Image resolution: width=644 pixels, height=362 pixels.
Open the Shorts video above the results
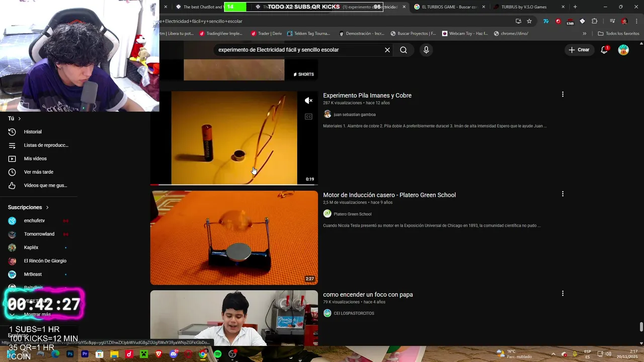coord(234,69)
